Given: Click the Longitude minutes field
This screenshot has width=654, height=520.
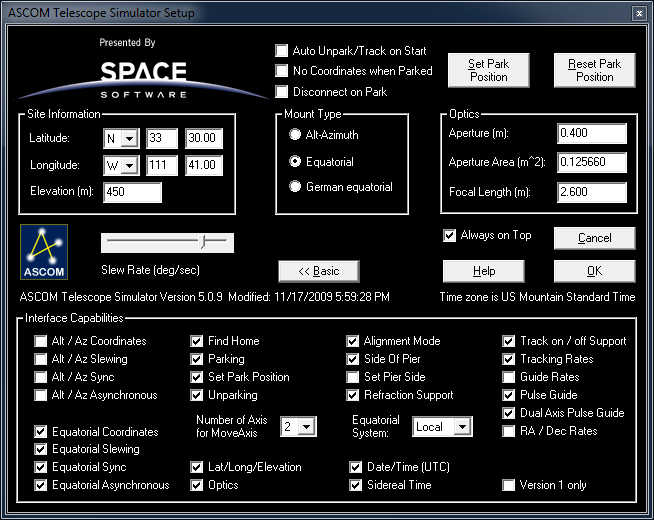Looking at the screenshot, I should click(204, 166).
